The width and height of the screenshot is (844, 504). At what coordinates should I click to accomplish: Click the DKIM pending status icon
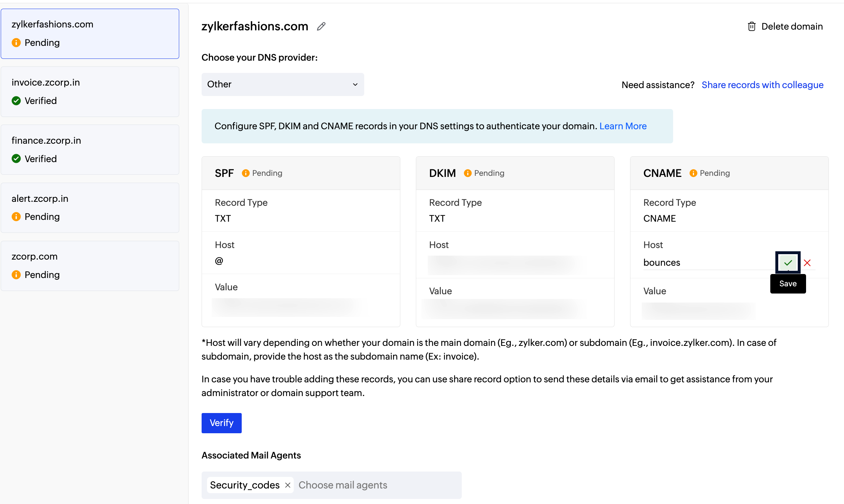(x=468, y=173)
